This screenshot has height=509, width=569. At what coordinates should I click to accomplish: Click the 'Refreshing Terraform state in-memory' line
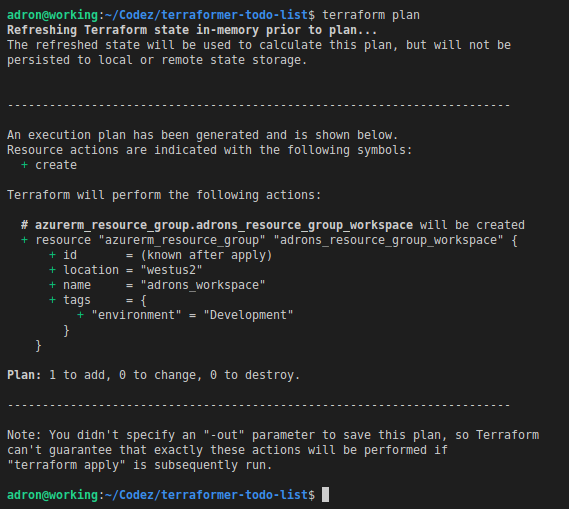tap(192, 30)
